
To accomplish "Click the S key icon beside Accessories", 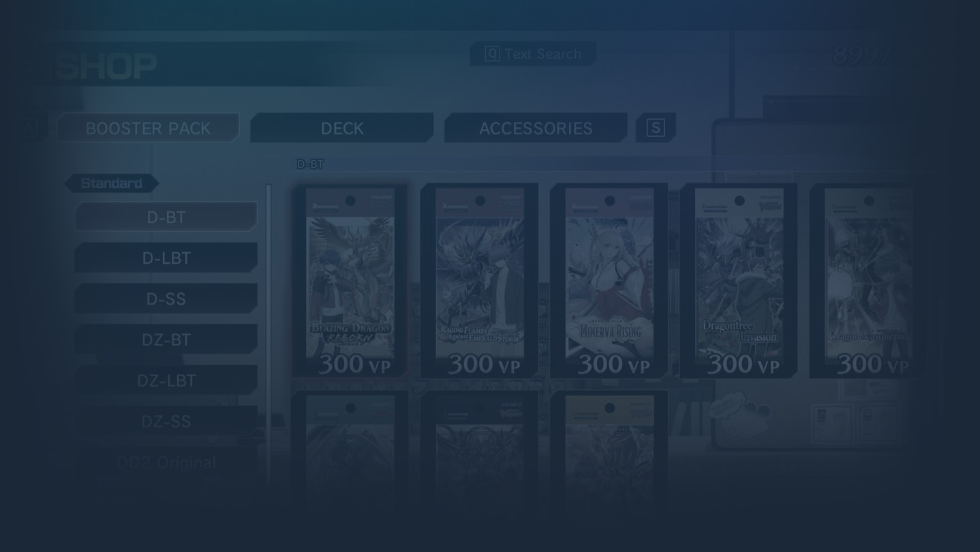I will [x=656, y=127].
